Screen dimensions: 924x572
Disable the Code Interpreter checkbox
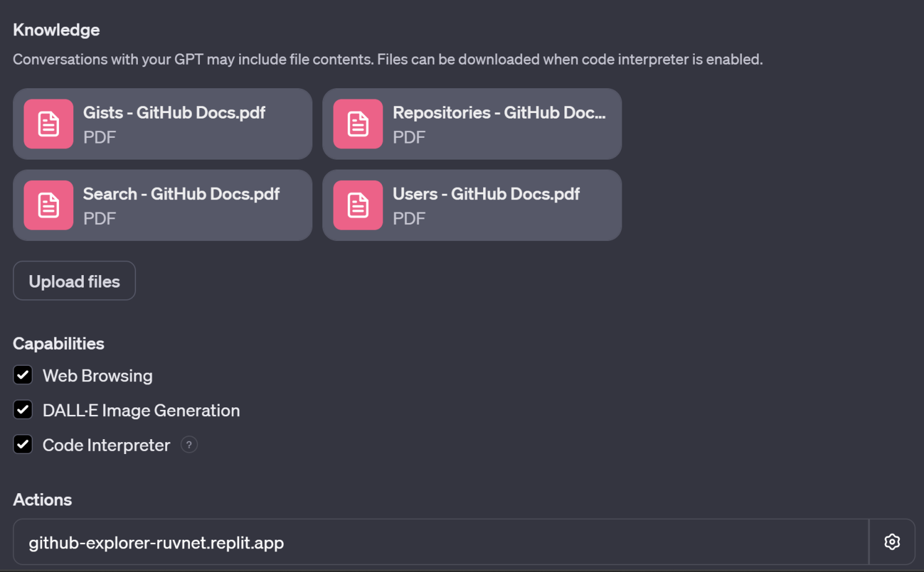point(23,445)
